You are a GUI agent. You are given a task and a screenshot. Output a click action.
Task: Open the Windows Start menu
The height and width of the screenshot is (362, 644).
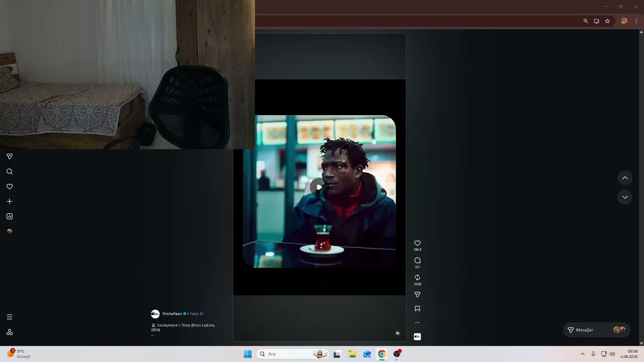[248, 354]
